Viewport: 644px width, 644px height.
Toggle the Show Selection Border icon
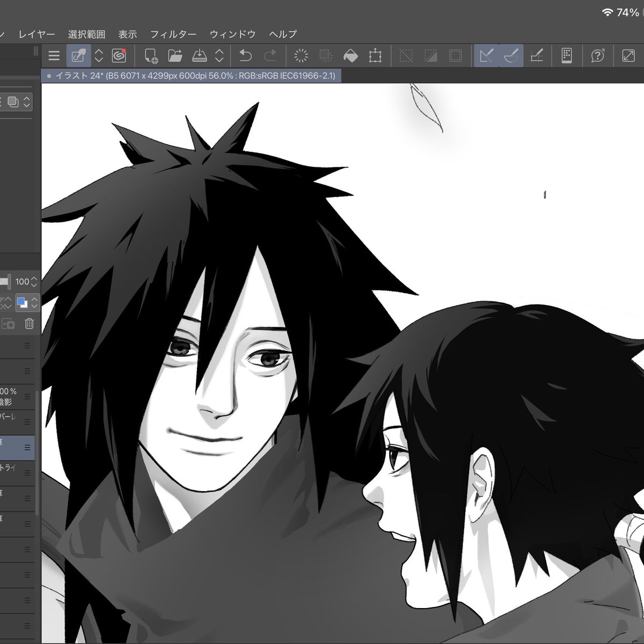pyautogui.click(x=455, y=56)
